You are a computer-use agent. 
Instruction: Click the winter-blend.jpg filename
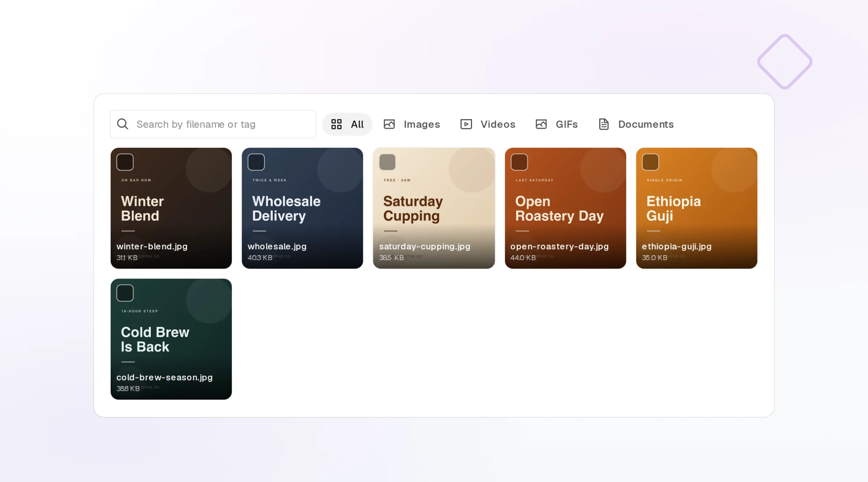click(152, 246)
